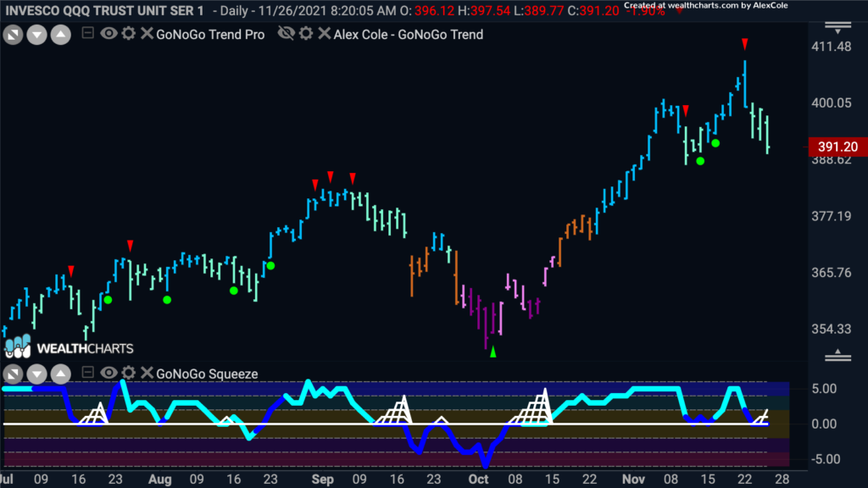Show the hidden Alex Cole GoNoGo Trend
Image resolution: width=868 pixels, height=488 pixels.
point(287,34)
